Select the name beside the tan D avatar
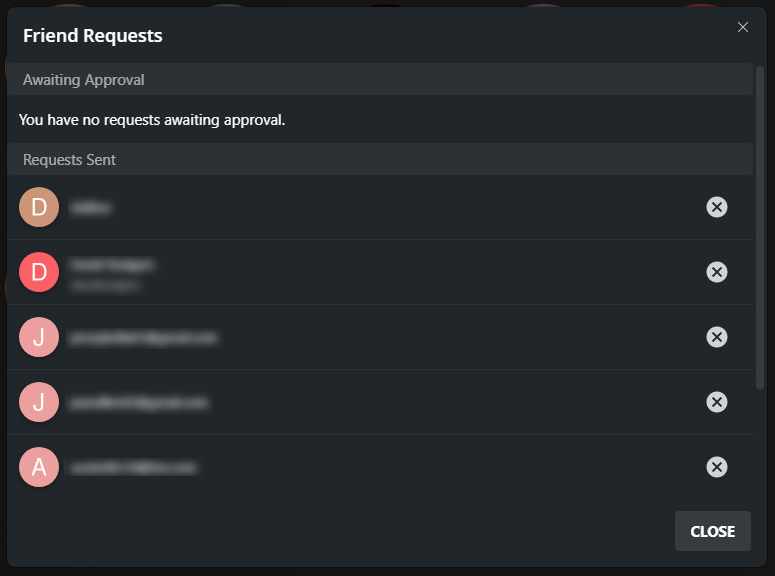 point(90,208)
